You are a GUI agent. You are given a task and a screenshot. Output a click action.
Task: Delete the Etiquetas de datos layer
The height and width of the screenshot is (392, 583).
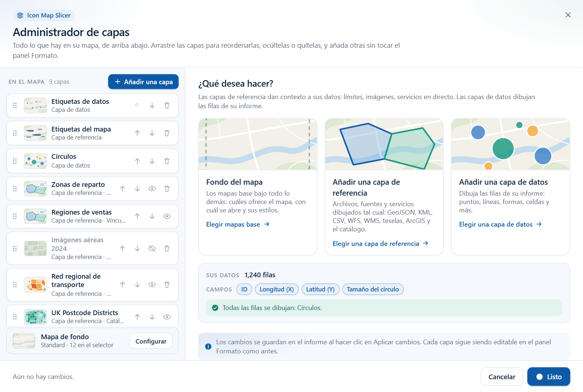(167, 106)
